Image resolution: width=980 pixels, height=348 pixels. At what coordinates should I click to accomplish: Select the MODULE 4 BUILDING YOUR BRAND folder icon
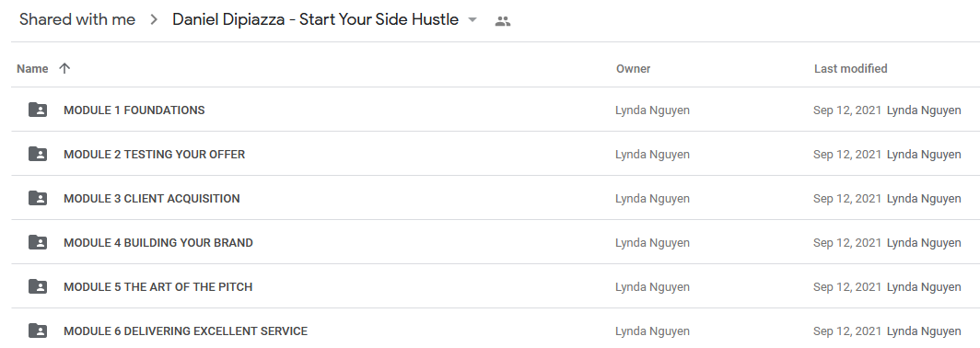38,242
